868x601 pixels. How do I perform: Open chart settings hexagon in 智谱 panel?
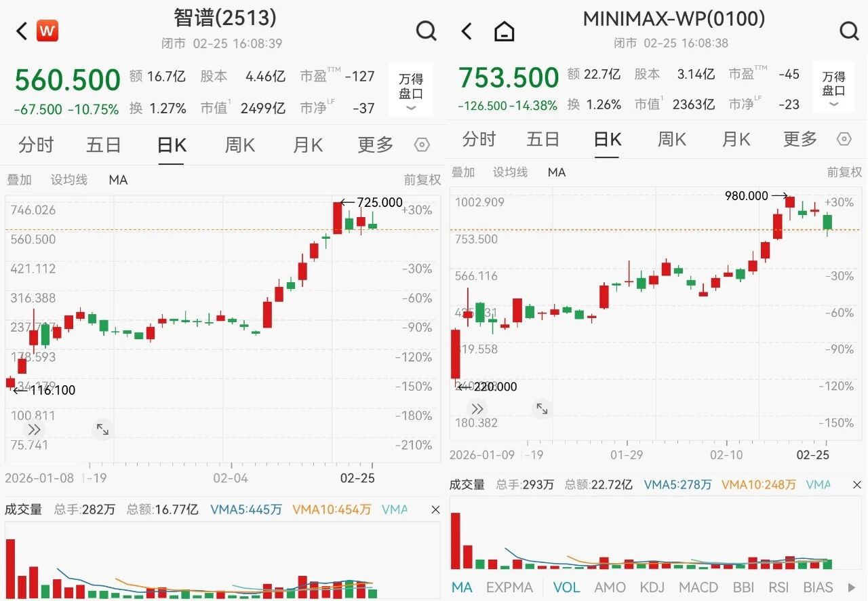422,144
